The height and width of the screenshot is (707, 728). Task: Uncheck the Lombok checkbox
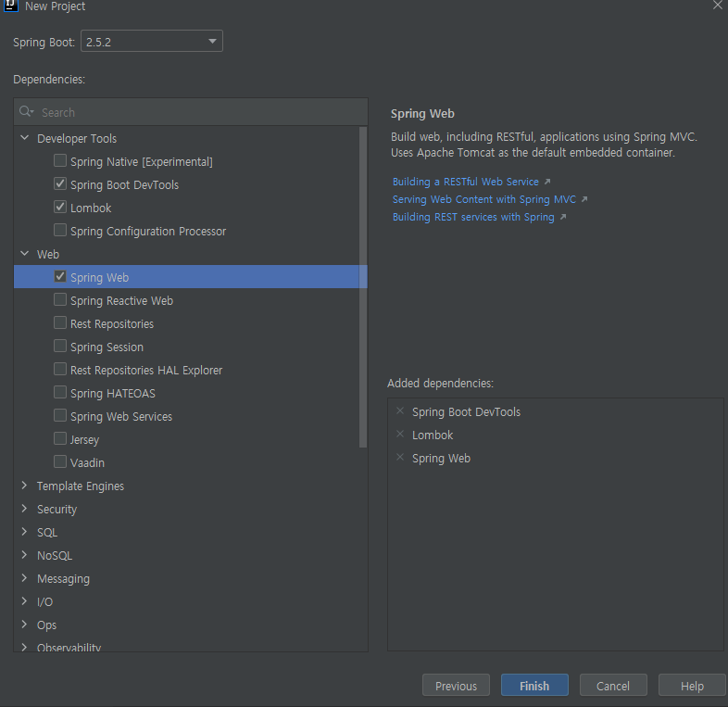(x=60, y=208)
